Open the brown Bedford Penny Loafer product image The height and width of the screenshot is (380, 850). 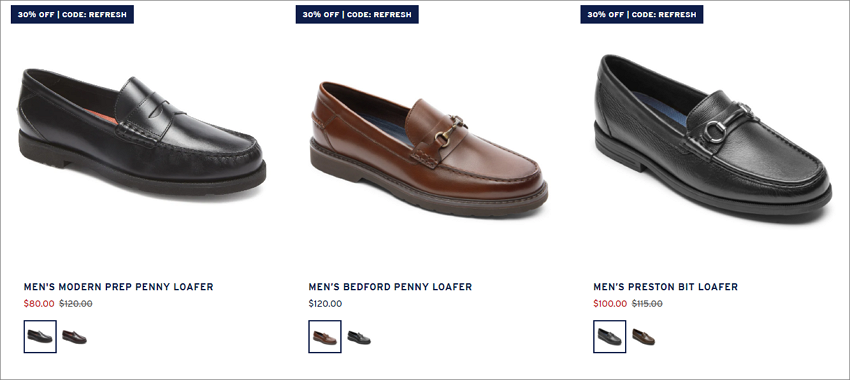click(x=429, y=147)
